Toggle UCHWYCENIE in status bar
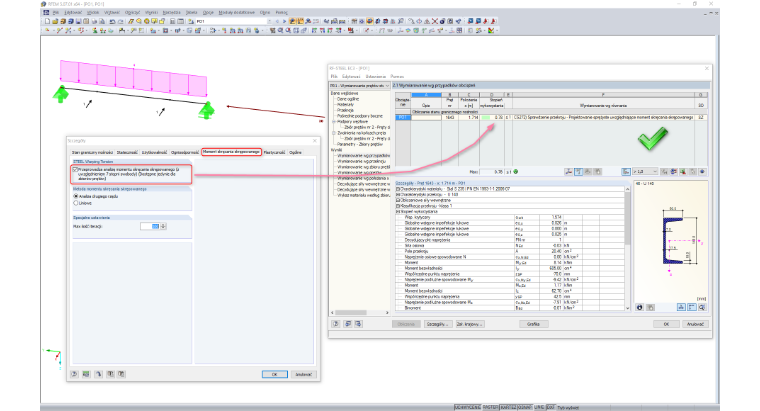The width and height of the screenshot is (760, 411). coord(468,407)
